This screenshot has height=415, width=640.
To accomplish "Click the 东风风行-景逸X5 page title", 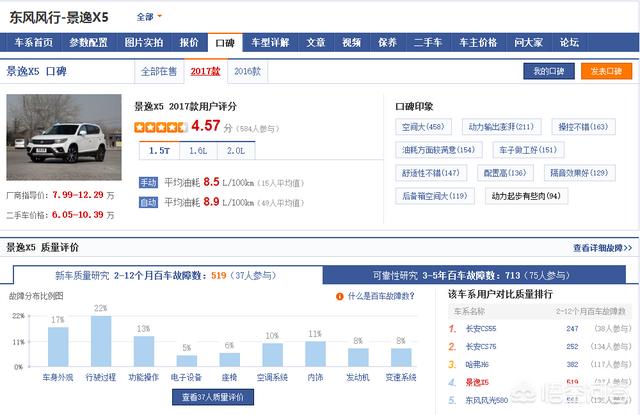I will coord(59,18).
